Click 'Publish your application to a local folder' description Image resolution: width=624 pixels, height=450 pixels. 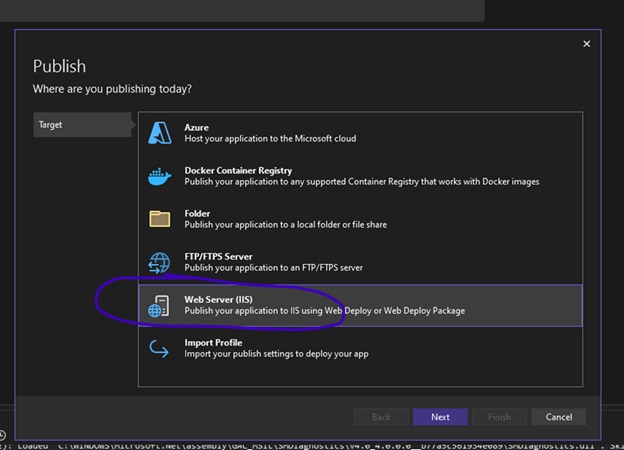(x=285, y=224)
